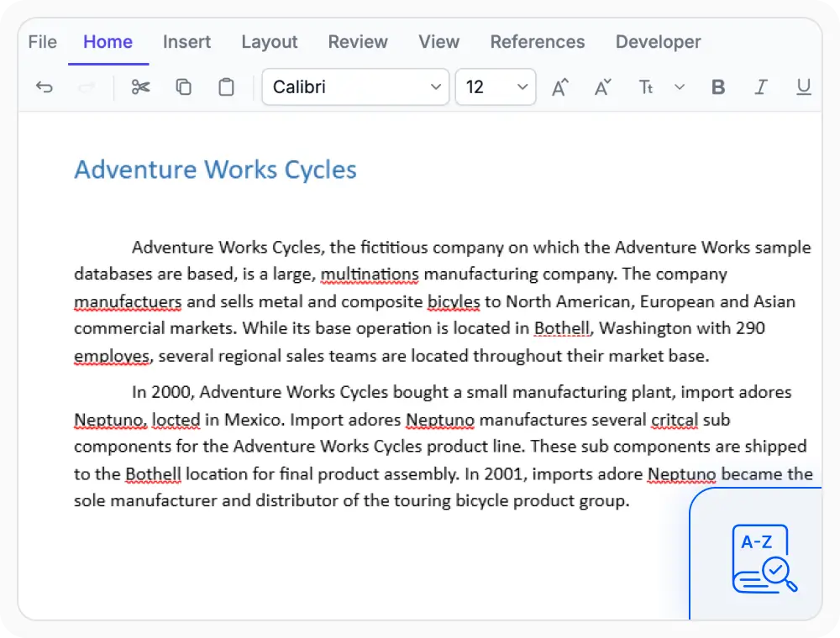Screen dimensions: 840x638
Task: Click the Redo arrow icon
Action: (x=87, y=86)
